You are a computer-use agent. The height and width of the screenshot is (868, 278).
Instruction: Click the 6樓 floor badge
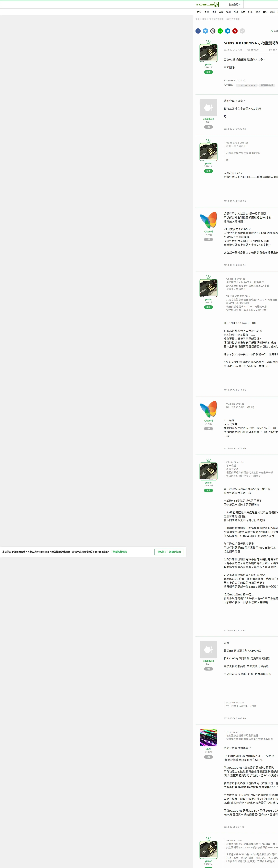coord(209,429)
